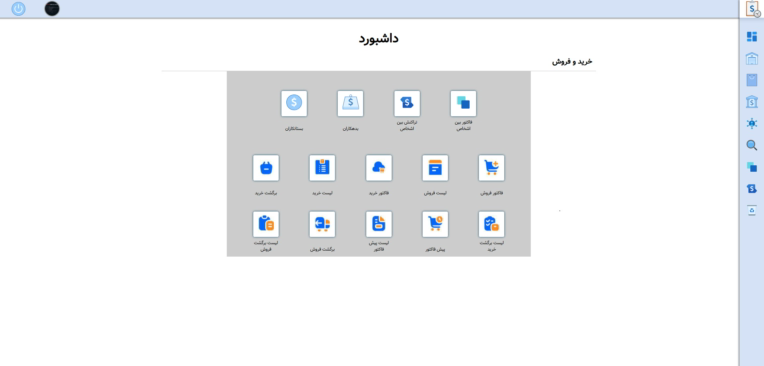Open the فاکتور فروش sales invoice cart tile
The height and width of the screenshot is (366, 764).
(492, 168)
